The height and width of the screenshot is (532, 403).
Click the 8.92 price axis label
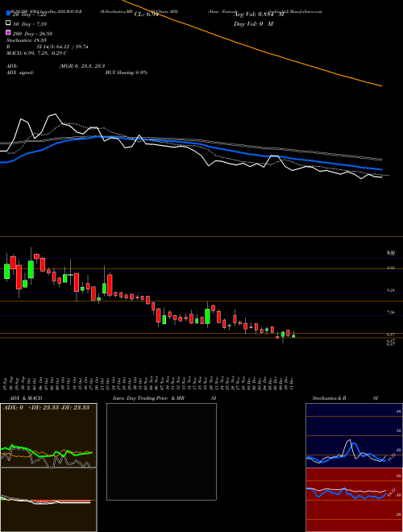pyautogui.click(x=390, y=268)
